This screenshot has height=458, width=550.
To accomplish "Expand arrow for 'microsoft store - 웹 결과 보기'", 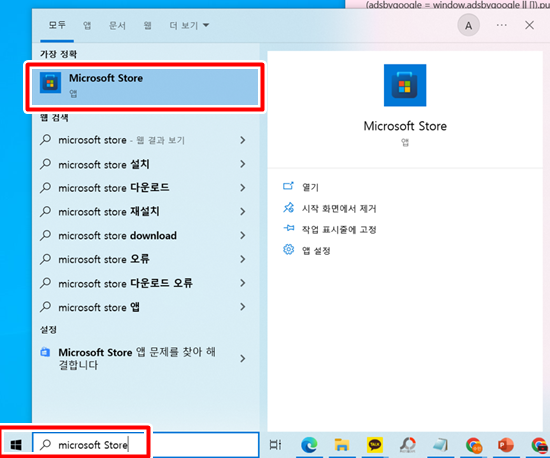I will coord(242,140).
